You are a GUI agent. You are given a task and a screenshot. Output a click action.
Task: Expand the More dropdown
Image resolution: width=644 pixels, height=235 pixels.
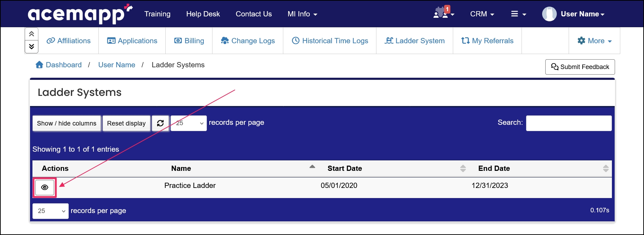pos(594,41)
